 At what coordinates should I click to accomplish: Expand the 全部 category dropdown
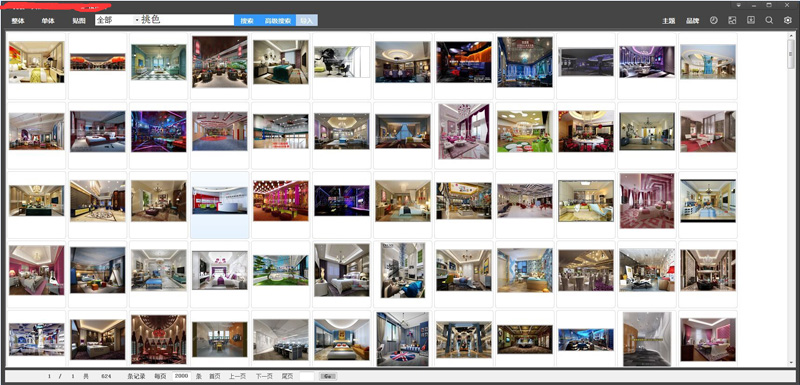pos(137,20)
